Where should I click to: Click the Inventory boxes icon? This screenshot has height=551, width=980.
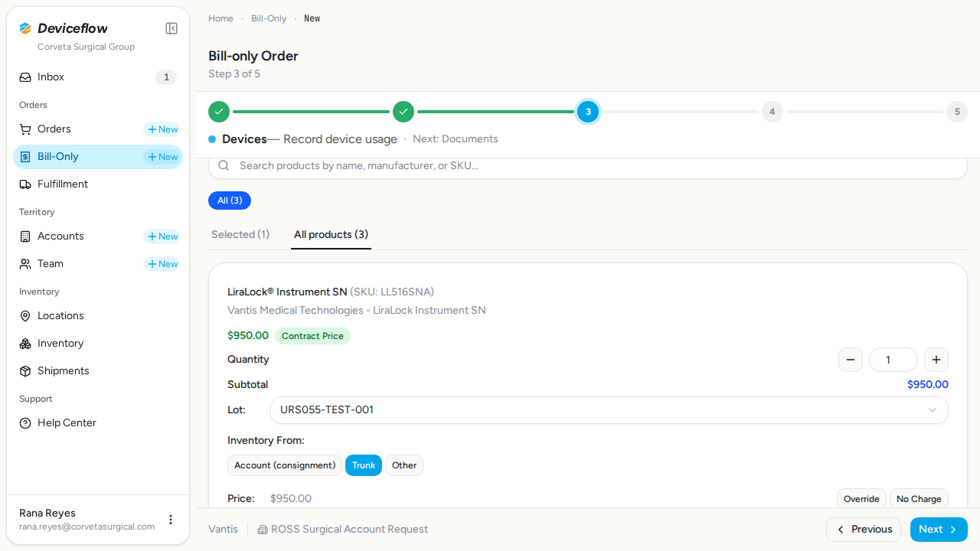25,344
